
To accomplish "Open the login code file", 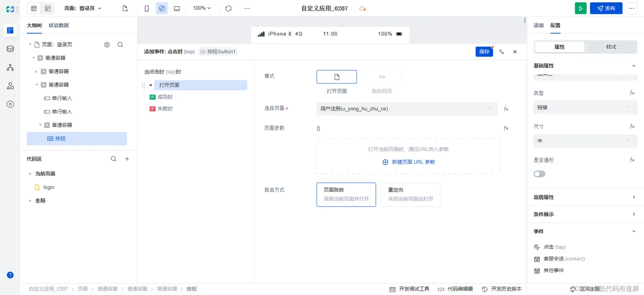I will (x=45, y=187).
